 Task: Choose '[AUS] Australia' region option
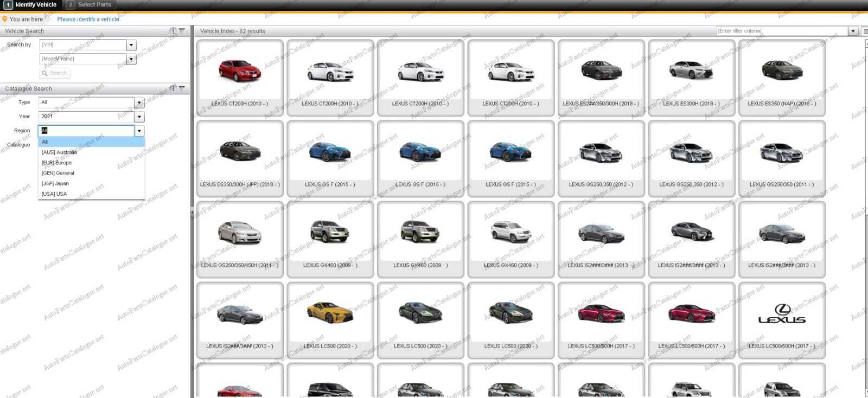click(x=91, y=152)
